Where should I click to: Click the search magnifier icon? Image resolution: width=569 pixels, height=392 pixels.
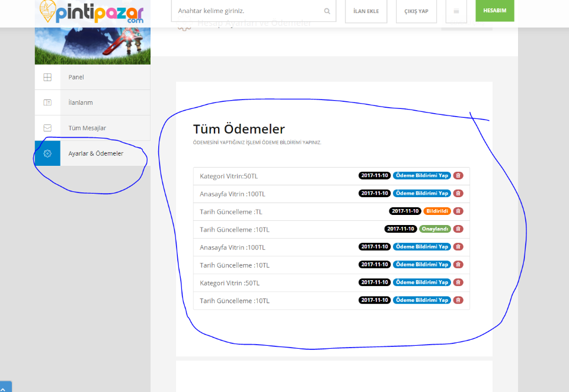[327, 11]
